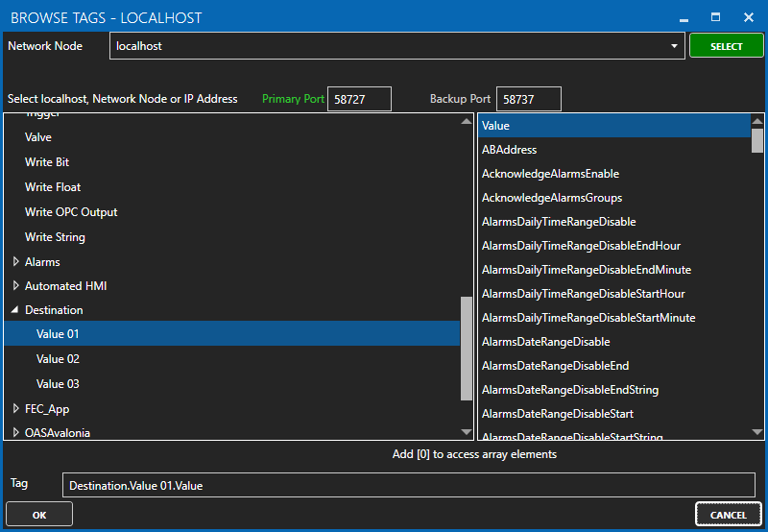Click the CANCEL button
Viewport: 768px width, 532px height.
(x=728, y=515)
